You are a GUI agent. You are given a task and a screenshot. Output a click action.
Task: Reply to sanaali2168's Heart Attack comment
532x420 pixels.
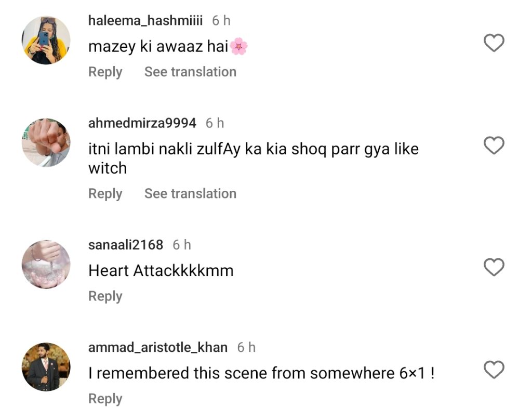pos(105,296)
